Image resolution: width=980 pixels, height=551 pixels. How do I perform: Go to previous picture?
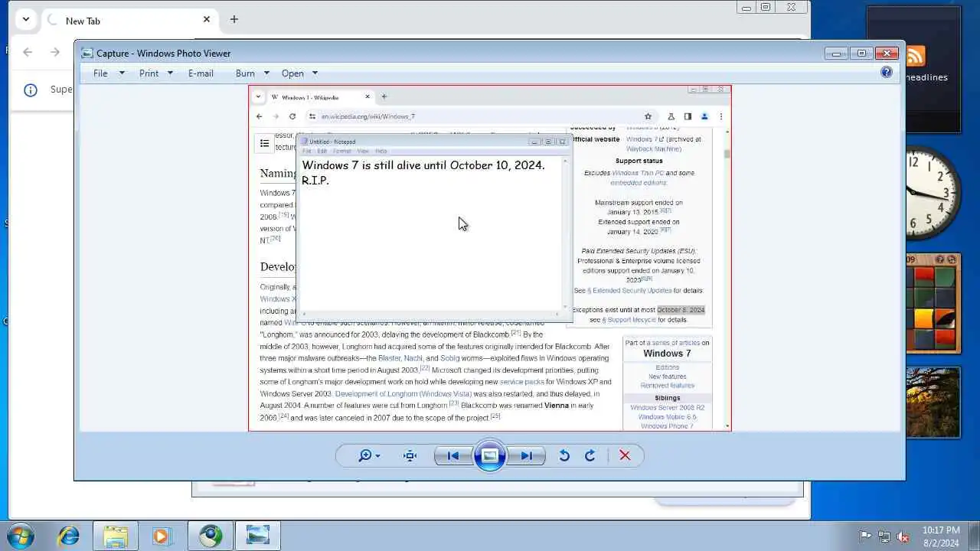pyautogui.click(x=452, y=455)
